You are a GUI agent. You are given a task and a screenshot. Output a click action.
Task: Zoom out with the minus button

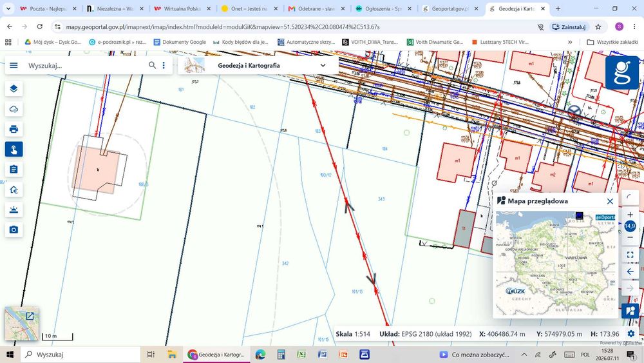[630, 237]
